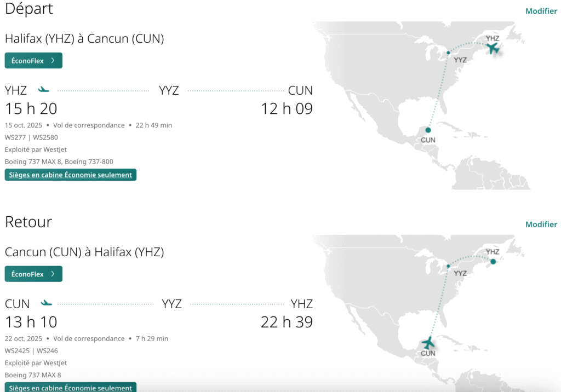The height and width of the screenshot is (392, 561).
Task: Open departure 'Sièges en cabine Économie seulement' notice
Action: (x=71, y=175)
